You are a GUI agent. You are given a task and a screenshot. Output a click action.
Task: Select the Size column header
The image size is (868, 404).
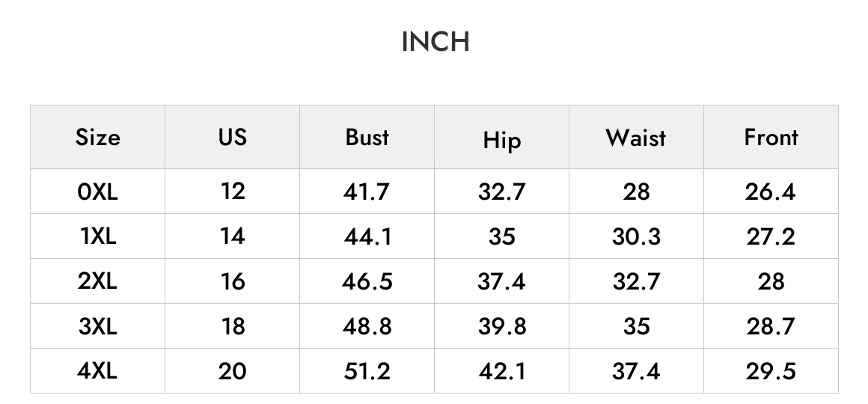pyautogui.click(x=97, y=137)
